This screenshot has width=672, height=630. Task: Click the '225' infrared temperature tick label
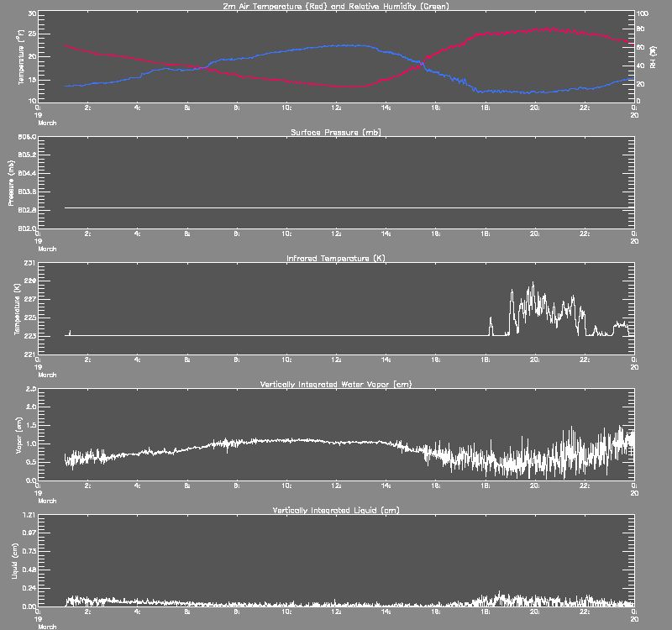coord(30,318)
